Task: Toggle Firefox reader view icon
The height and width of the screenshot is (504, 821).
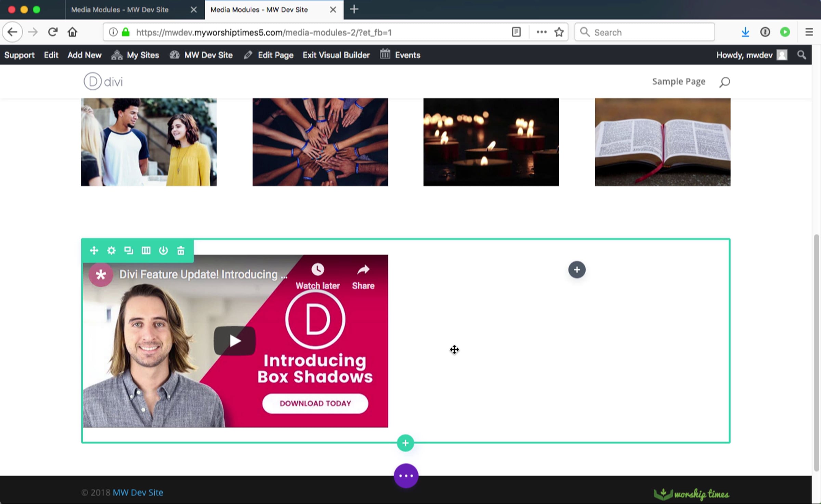Action: [516, 32]
